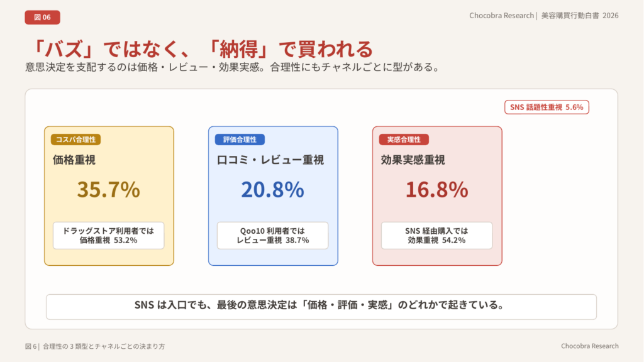Select the blue 20.8% figure
Image resolution: width=644 pixels, height=362 pixels.
[x=273, y=189]
